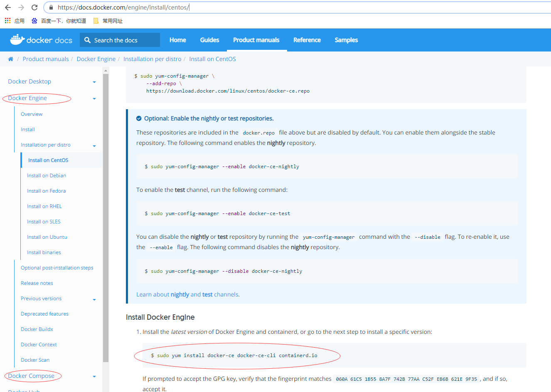The width and height of the screenshot is (551, 392).
Task: Open the Home nav tab
Action: (x=178, y=40)
